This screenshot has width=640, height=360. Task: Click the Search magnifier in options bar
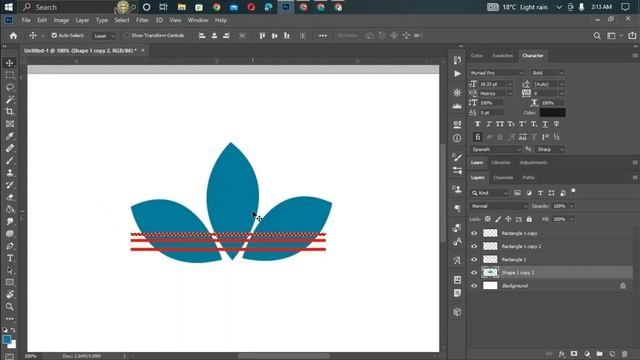(x=597, y=36)
